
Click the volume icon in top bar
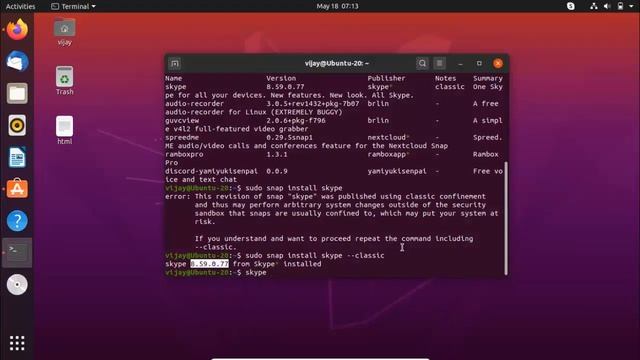[x=607, y=6]
